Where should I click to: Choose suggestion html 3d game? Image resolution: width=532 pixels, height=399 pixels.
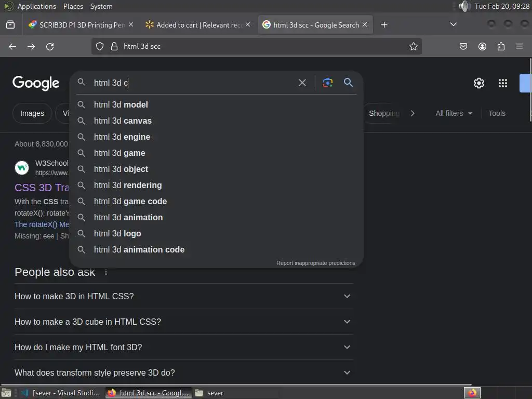[x=216, y=153]
